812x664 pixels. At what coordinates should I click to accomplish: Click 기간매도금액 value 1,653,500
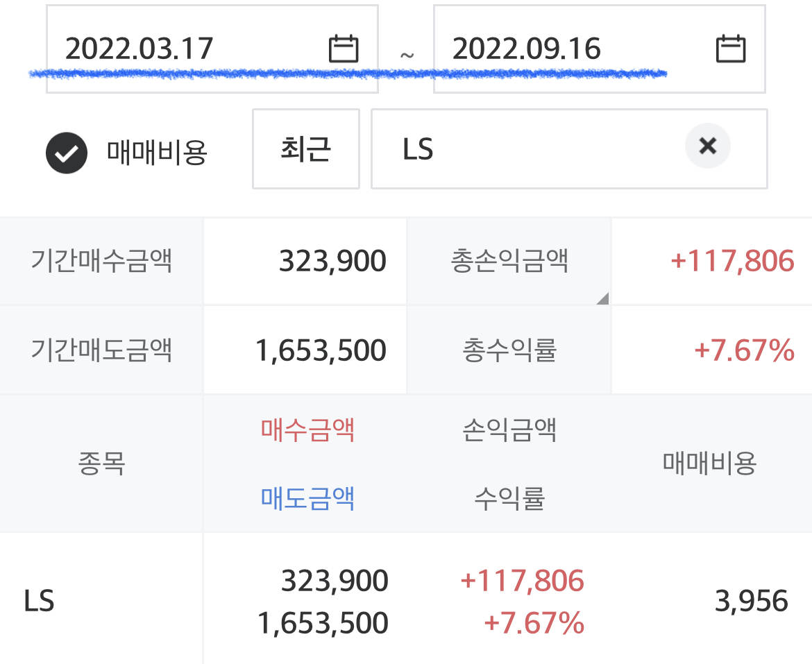click(321, 350)
